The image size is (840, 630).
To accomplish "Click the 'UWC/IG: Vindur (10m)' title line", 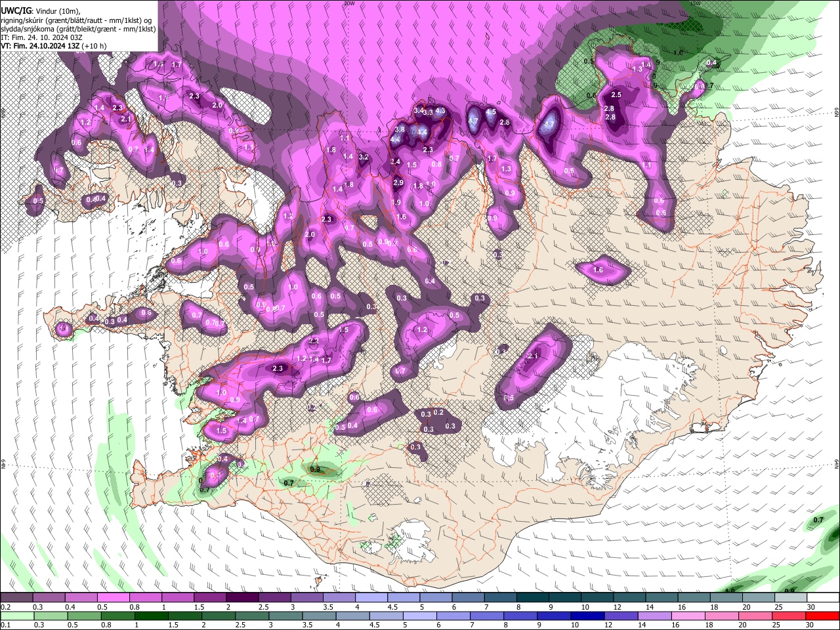I will pos(41,11).
